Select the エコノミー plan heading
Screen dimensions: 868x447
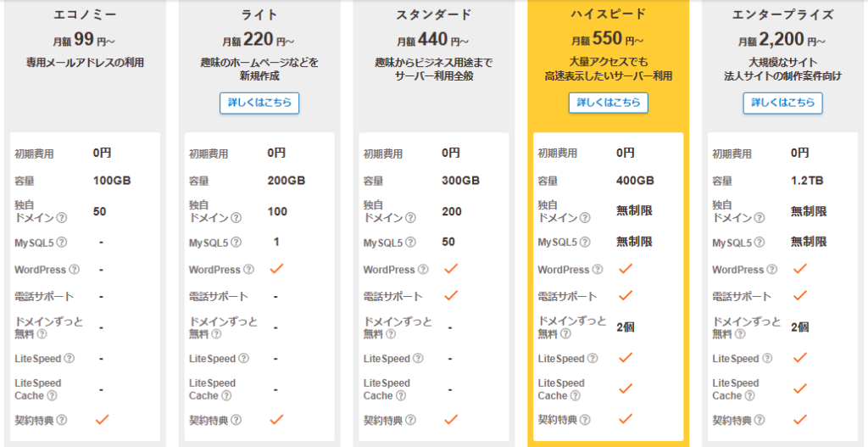85,14
